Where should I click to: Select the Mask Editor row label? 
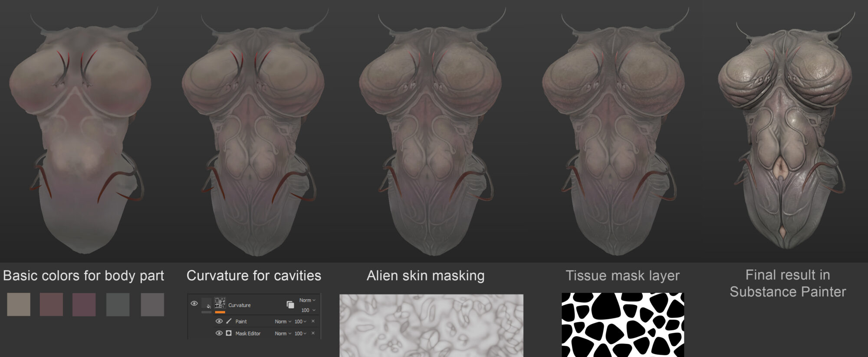(x=248, y=334)
